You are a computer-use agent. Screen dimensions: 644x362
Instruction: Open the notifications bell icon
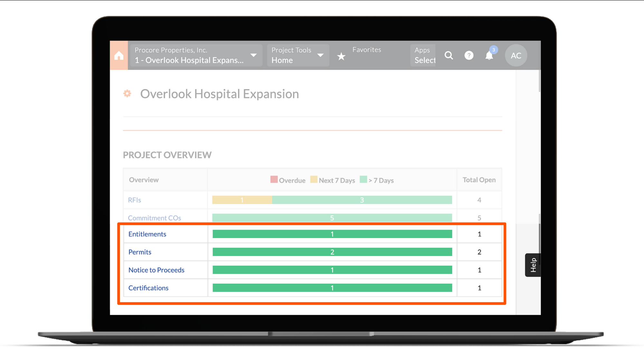tap(489, 56)
